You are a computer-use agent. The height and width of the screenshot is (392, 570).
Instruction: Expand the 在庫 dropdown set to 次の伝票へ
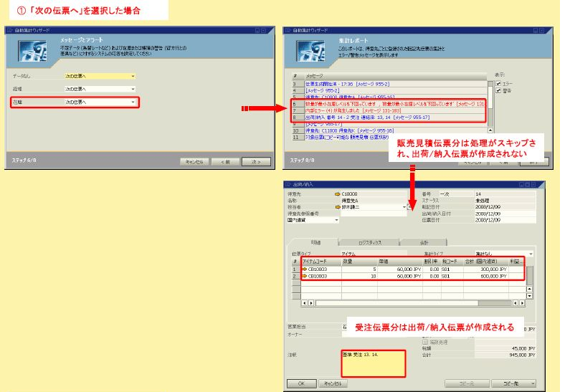point(133,102)
